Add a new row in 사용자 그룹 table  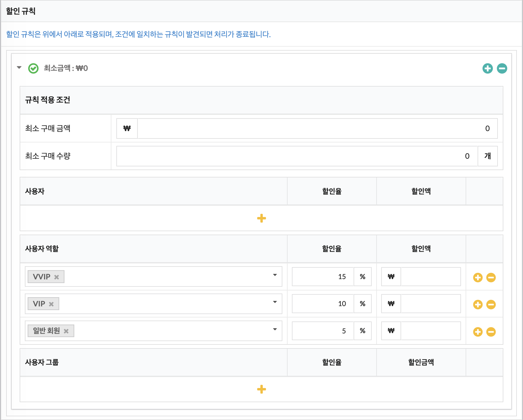261,389
